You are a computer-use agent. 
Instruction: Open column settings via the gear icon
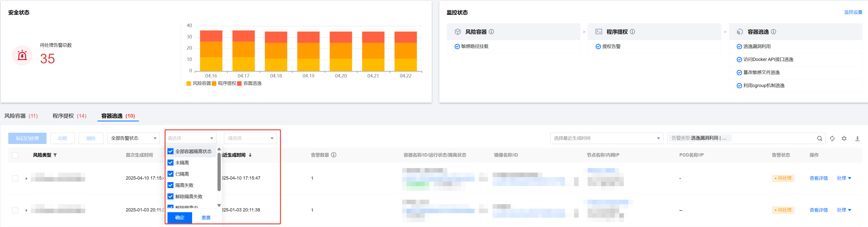coord(844,138)
